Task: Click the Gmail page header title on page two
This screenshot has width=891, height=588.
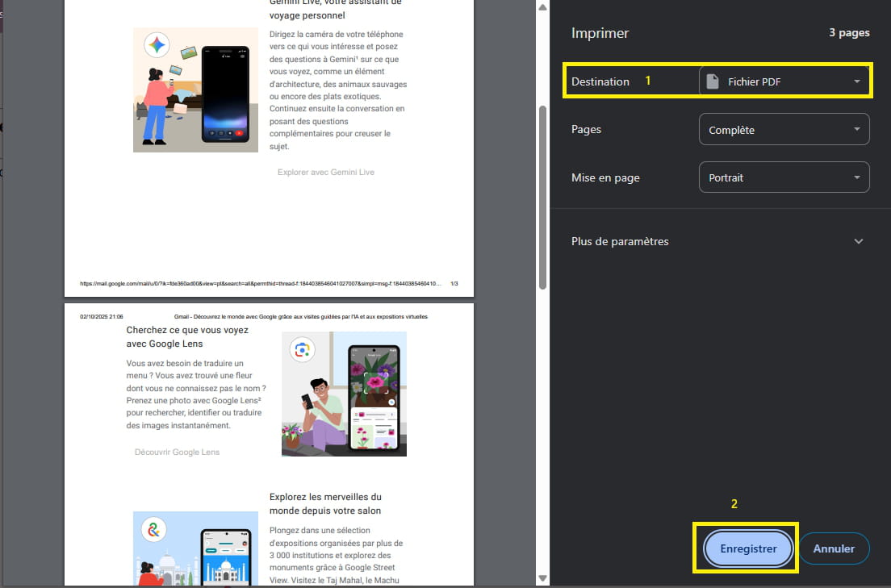Action: click(300, 316)
